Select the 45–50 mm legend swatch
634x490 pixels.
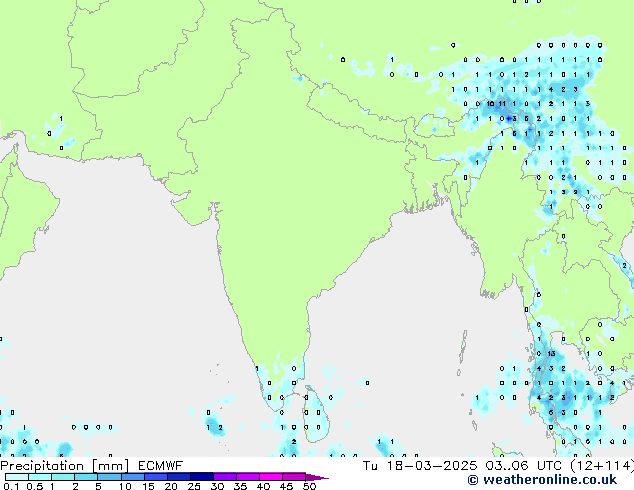coord(294,477)
